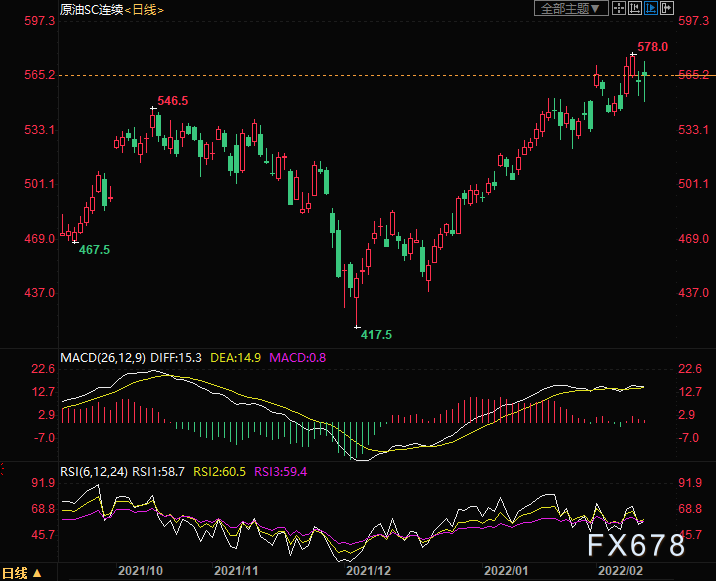The height and width of the screenshot is (581, 716).
Task: Click the RSI(6,12,24) indicator label
Action: pos(94,471)
